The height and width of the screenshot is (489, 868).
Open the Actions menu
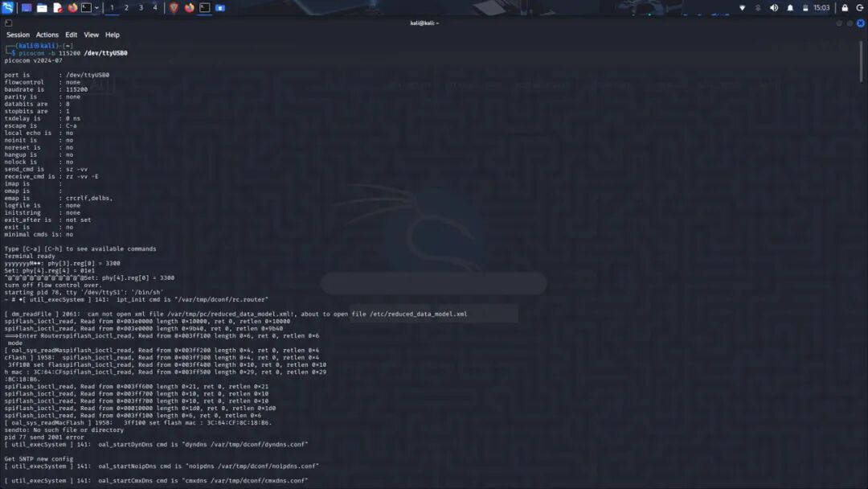(x=47, y=35)
